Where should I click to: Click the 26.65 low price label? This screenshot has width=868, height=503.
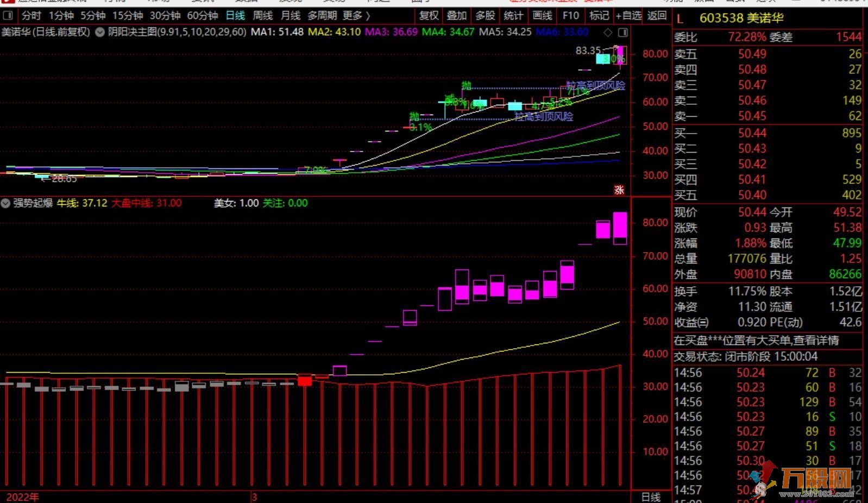coord(64,179)
